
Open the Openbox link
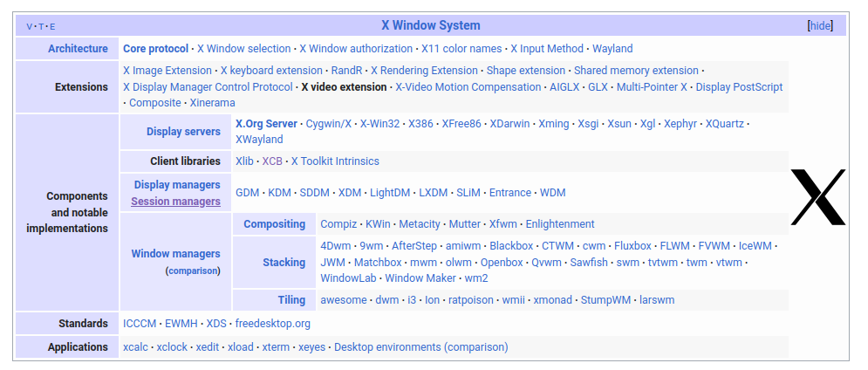[x=502, y=263]
